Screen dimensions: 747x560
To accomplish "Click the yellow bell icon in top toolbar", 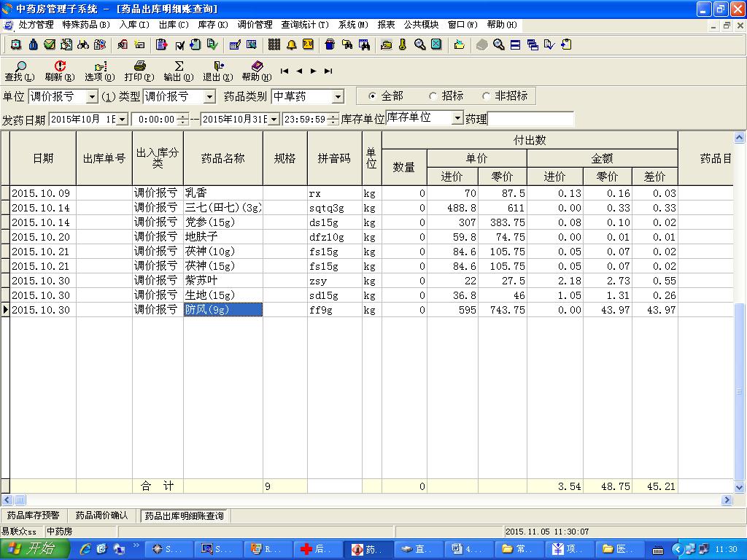I will 291,44.
